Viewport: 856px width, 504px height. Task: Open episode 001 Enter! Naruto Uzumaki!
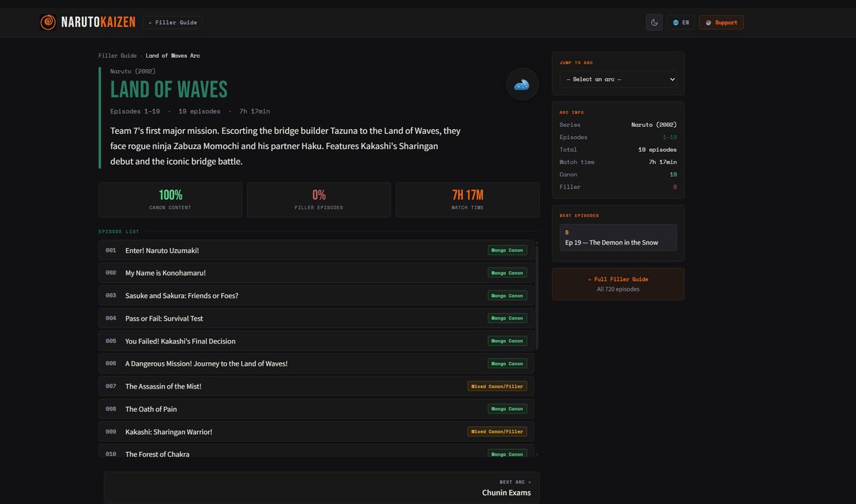[316, 250]
